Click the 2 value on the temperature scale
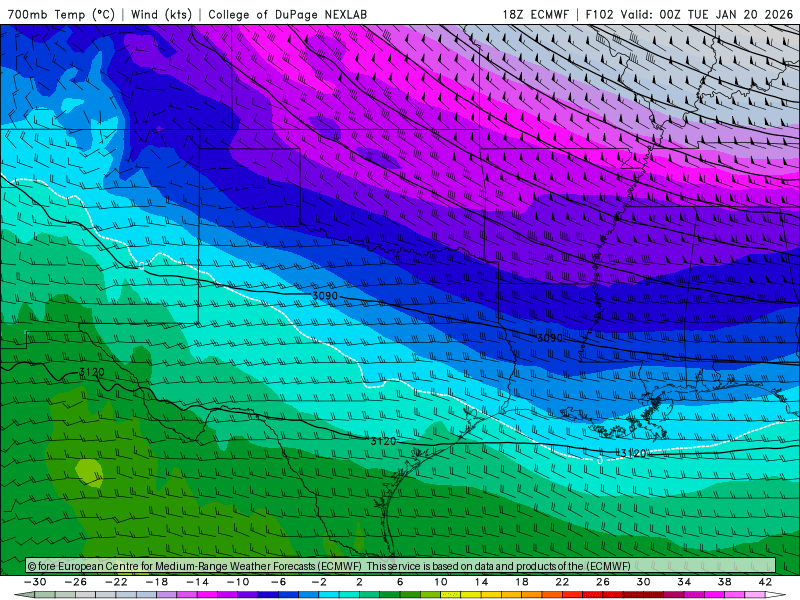This screenshot has height=600, width=800. click(x=360, y=582)
